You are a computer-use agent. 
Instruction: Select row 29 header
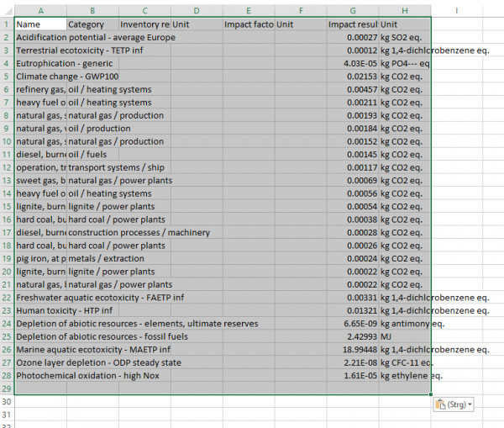tap(7, 388)
